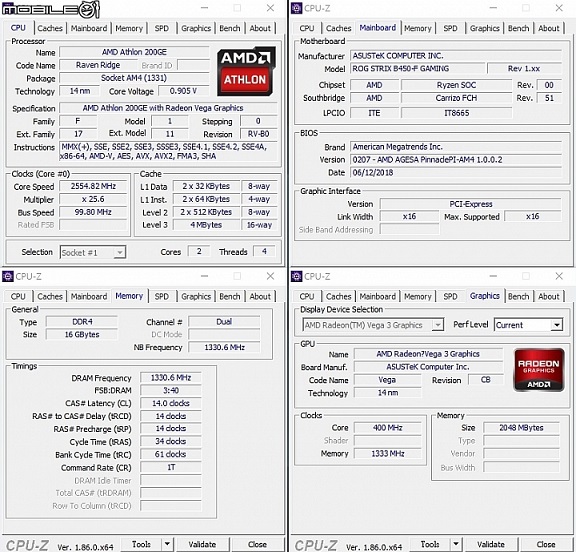The image size is (576, 552).
Task: Select the Bench tab in Graphics window
Action: (x=518, y=296)
